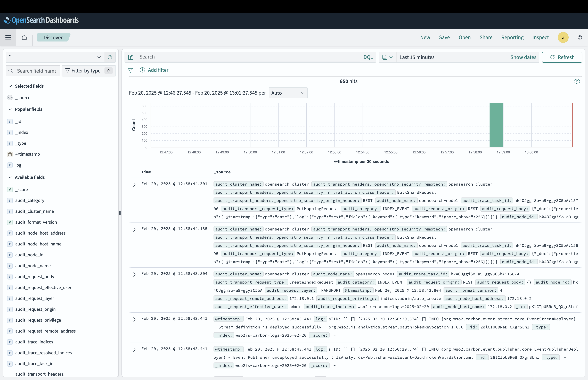Image resolution: width=588 pixels, height=380 pixels.
Task: Refresh the index pattern field list
Action: pos(110,57)
